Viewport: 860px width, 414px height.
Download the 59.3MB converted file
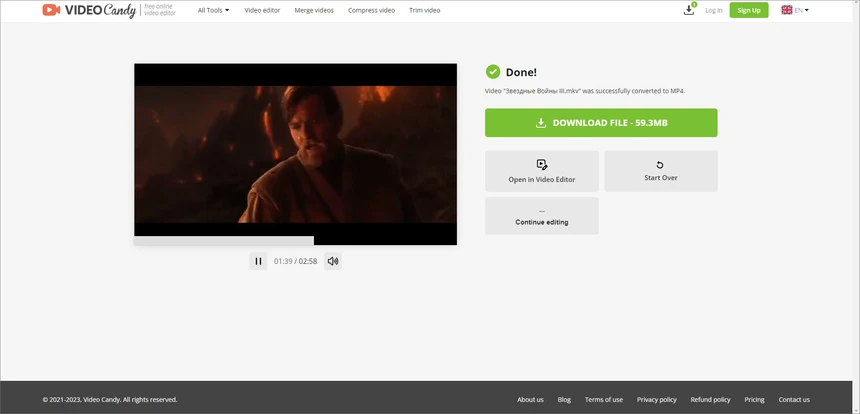coord(601,123)
